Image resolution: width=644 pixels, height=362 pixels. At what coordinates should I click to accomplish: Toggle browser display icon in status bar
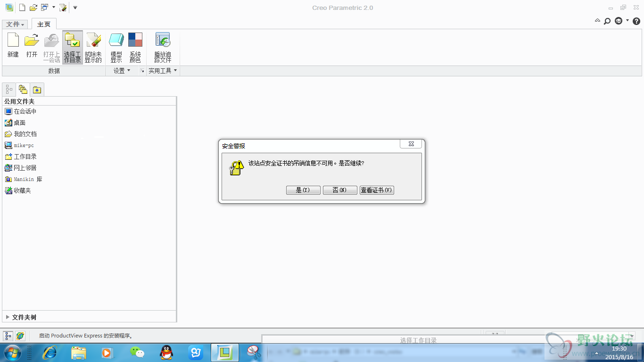click(x=20, y=336)
